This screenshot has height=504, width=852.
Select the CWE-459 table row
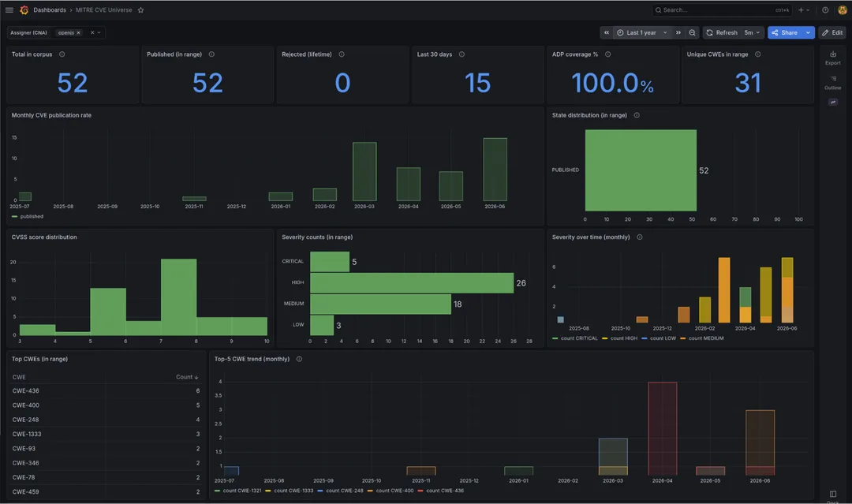point(106,492)
